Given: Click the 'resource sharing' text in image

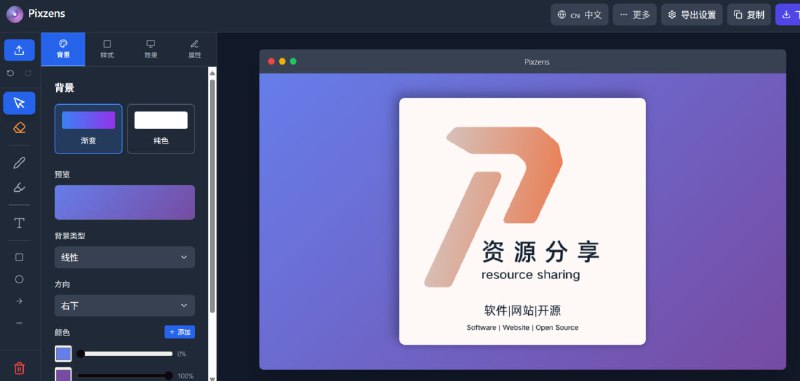Looking at the screenshot, I should pos(531,275).
